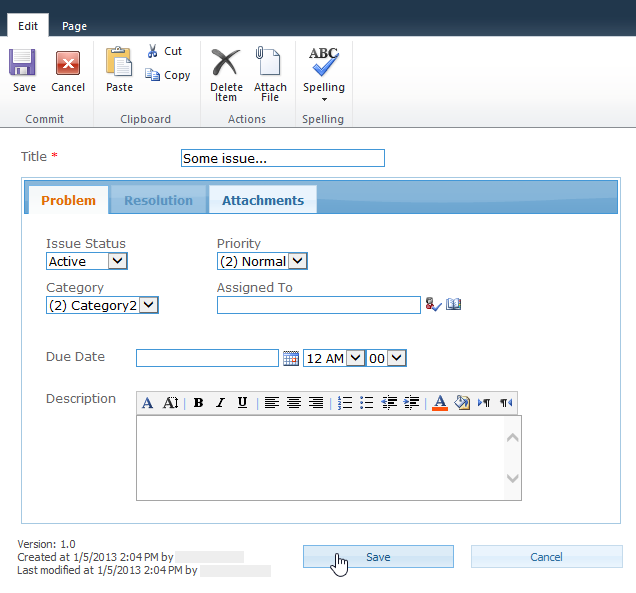
Task: Open the address book browse icon
Action: [453, 304]
